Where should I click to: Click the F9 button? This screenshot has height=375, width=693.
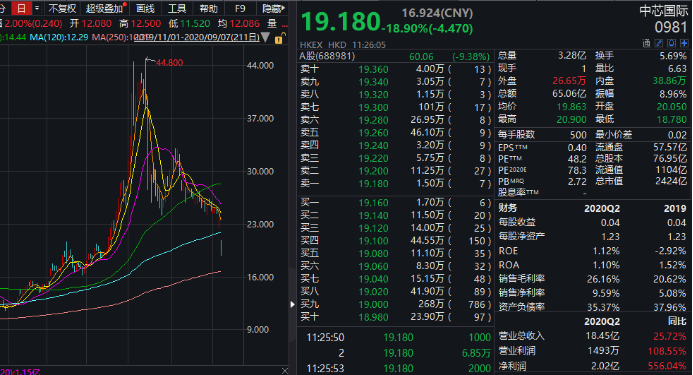point(240,8)
